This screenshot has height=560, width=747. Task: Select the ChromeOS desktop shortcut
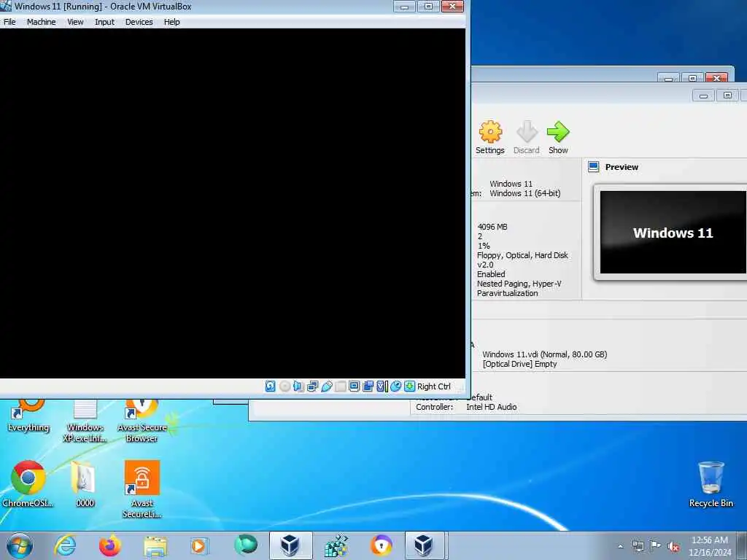click(x=28, y=484)
